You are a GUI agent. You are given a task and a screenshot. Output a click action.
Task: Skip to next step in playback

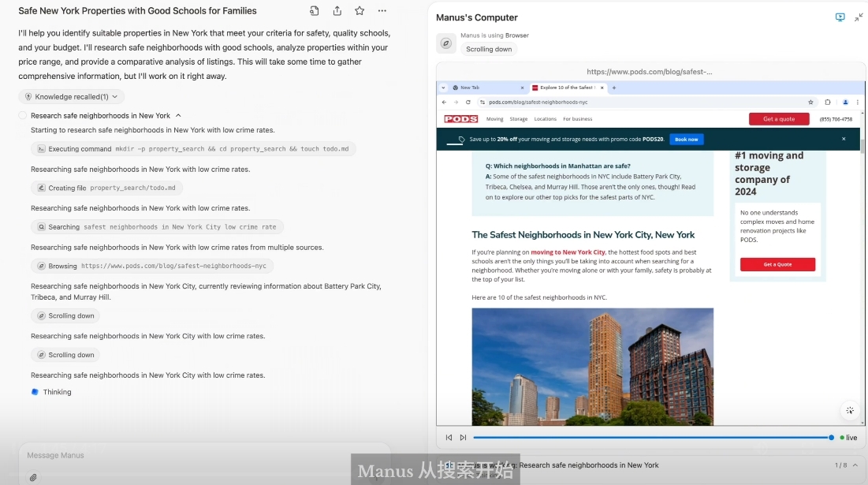coord(463,438)
